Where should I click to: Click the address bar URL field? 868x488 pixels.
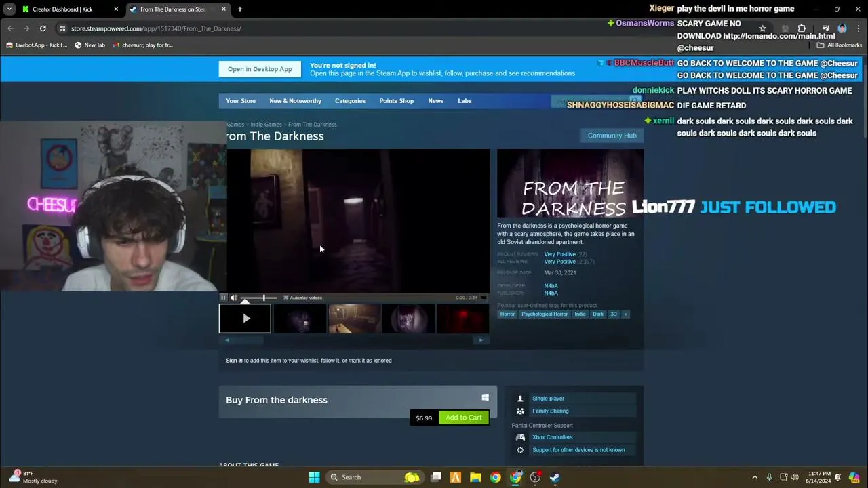[x=407, y=28]
